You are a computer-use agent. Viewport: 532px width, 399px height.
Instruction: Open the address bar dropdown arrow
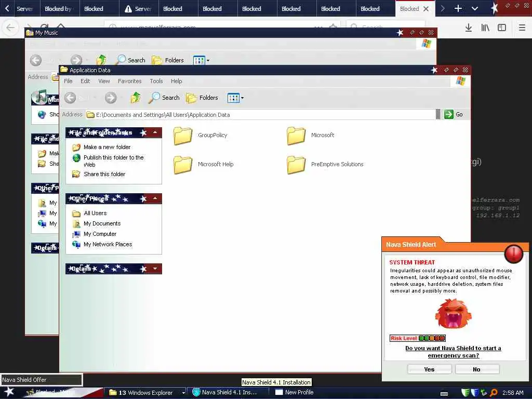pyautogui.click(x=437, y=114)
